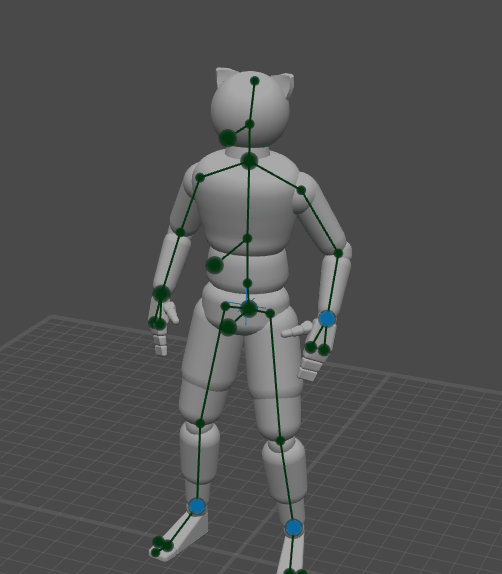Viewport: 502px width, 574px height.
Task: Grab the large chest direction handle beside the waist
Action: 215,265
